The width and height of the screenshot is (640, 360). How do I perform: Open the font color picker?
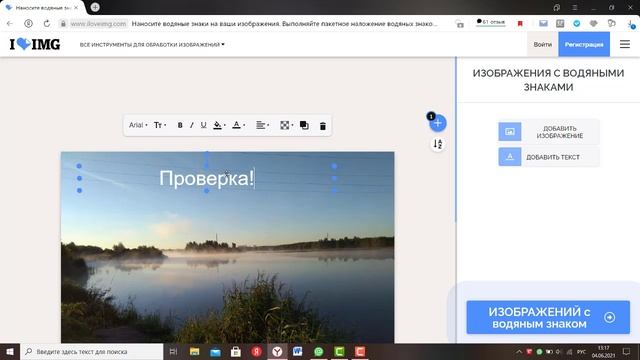pos(238,125)
